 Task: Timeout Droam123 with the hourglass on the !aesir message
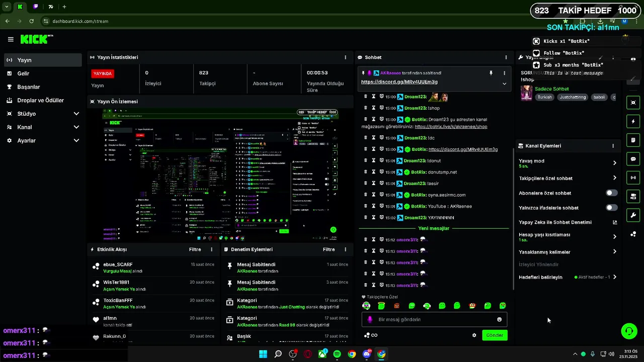click(x=374, y=183)
